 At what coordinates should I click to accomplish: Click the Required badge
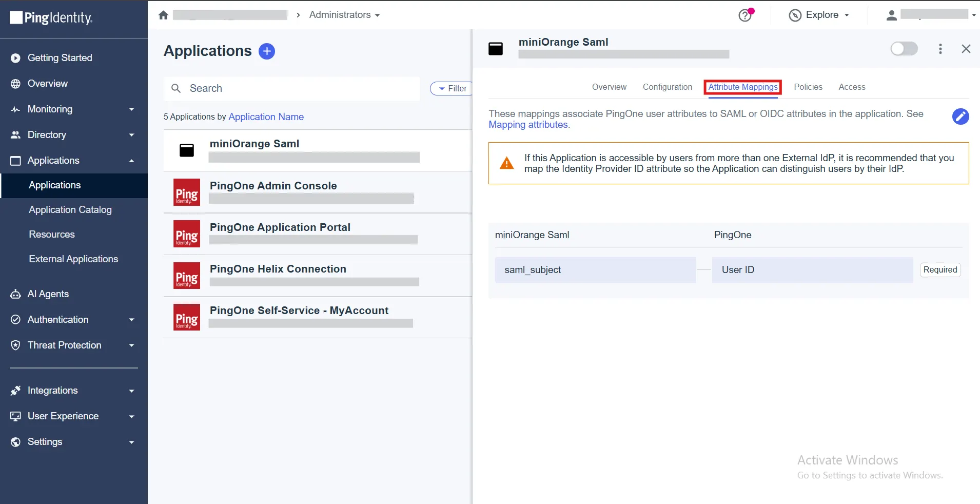(x=940, y=270)
